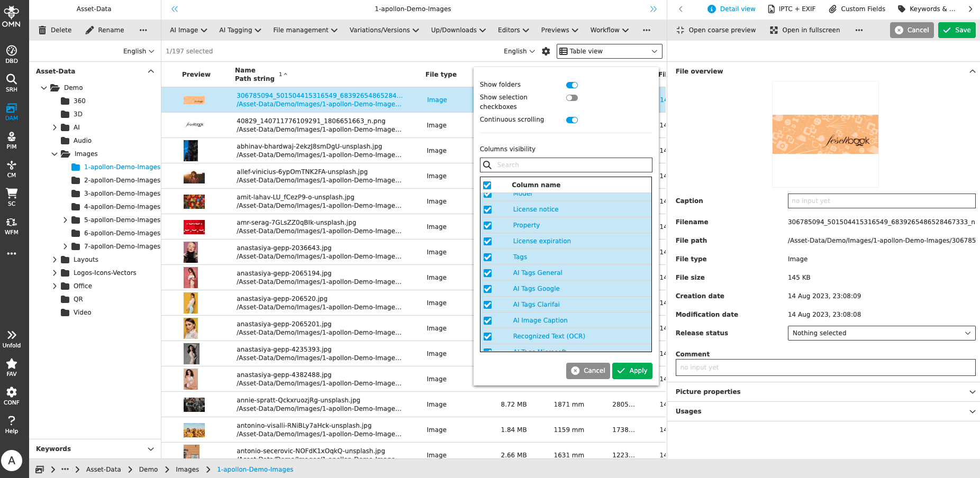Image resolution: width=980 pixels, height=478 pixels.
Task: Toggle the Show folders switch
Action: (x=571, y=85)
